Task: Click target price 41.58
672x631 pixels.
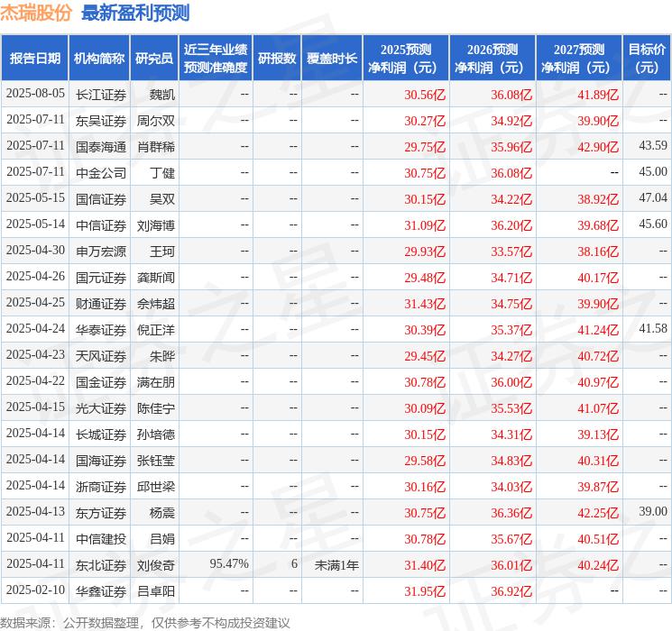Action: (653, 328)
